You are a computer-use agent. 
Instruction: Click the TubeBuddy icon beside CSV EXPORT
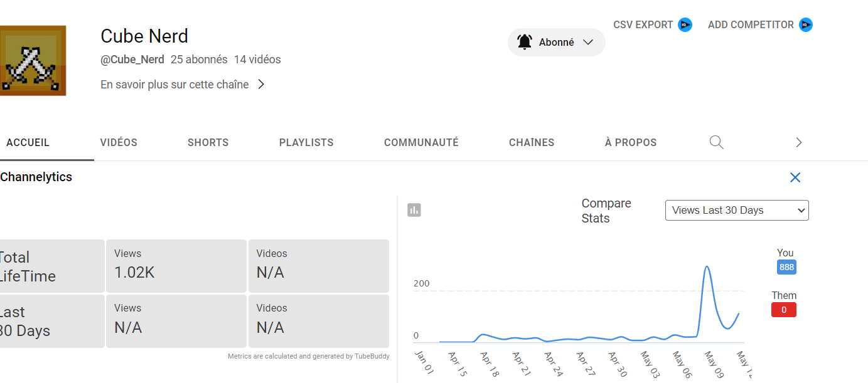point(685,25)
